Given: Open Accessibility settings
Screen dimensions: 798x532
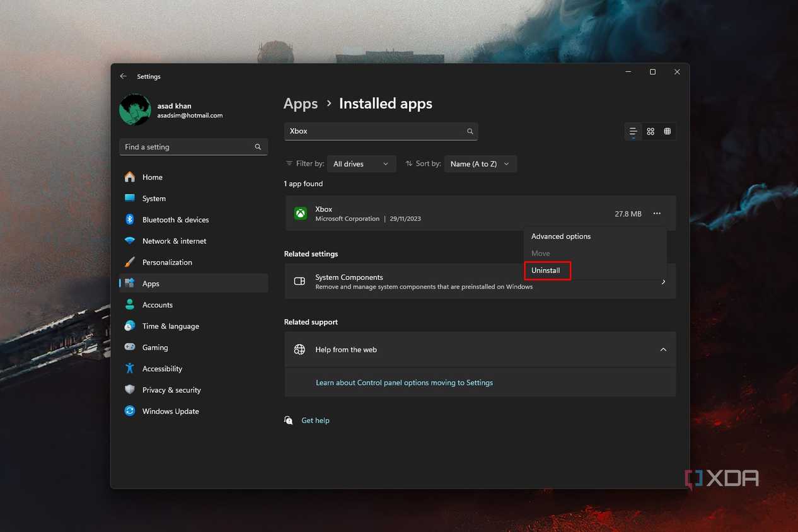Looking at the screenshot, I should click(162, 368).
